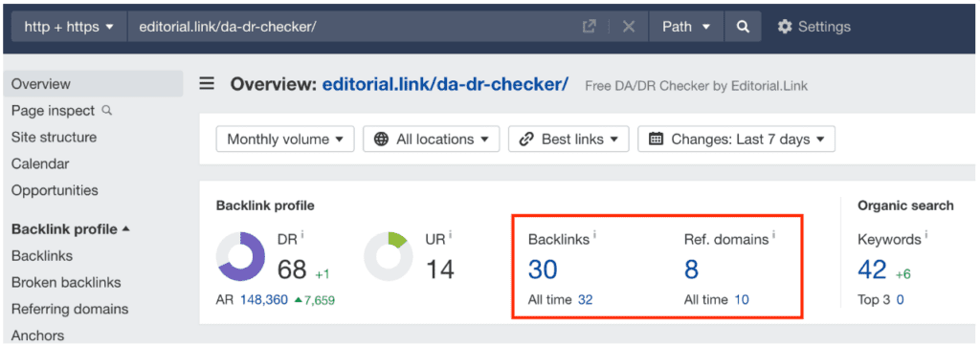Open Site structure in sidebar

[x=54, y=138]
